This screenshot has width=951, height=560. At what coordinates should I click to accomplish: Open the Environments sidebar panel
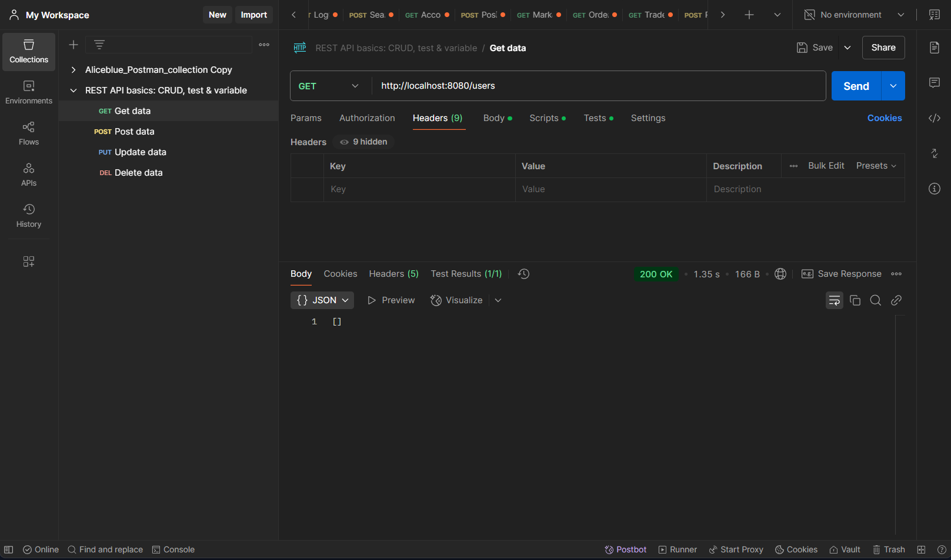[29, 93]
